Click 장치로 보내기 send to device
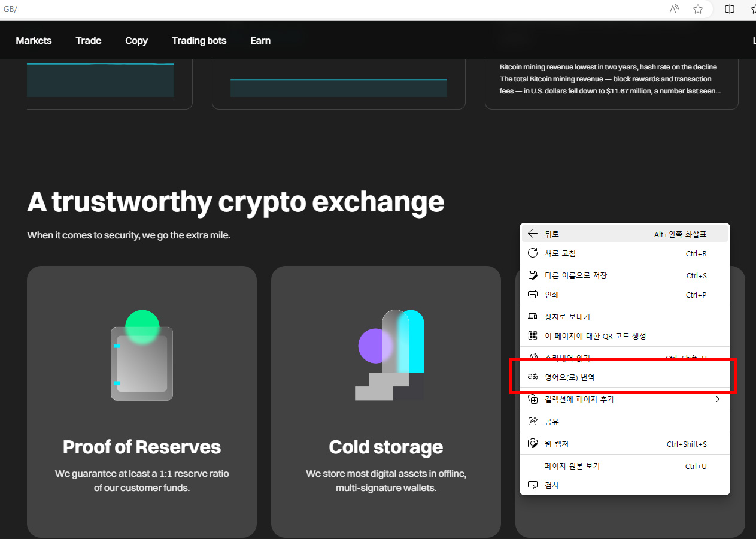756x539 pixels. 625,317
